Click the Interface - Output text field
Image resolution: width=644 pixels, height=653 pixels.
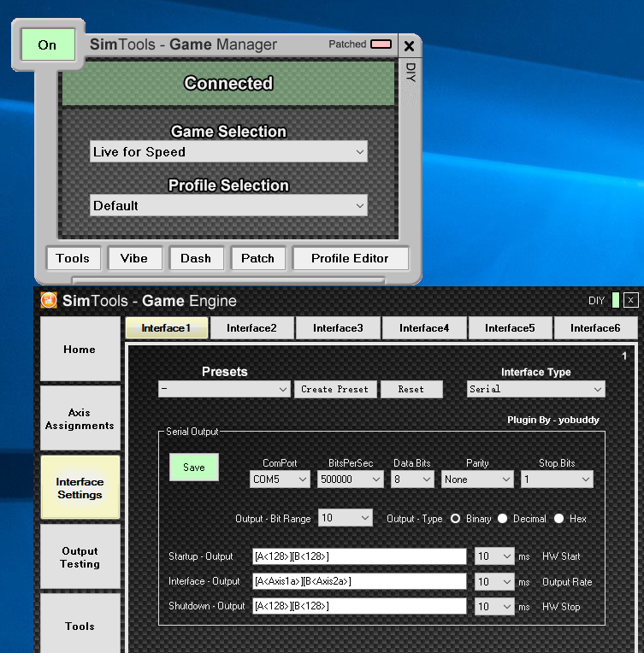[359, 581]
